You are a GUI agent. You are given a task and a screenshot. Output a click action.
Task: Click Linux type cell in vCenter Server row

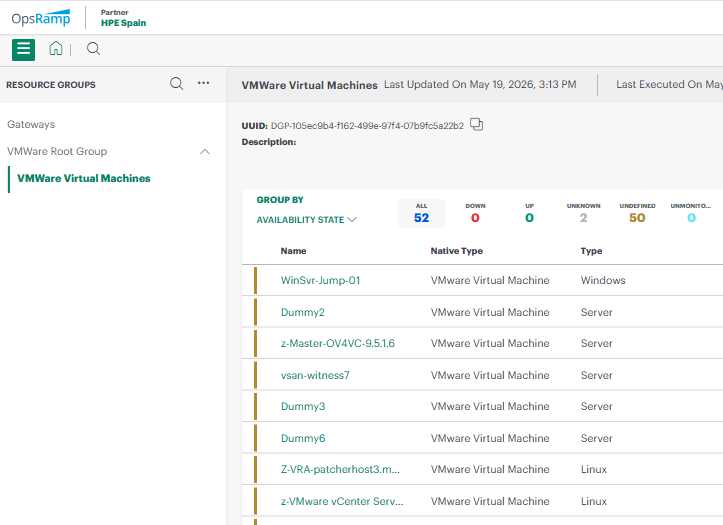(594, 501)
